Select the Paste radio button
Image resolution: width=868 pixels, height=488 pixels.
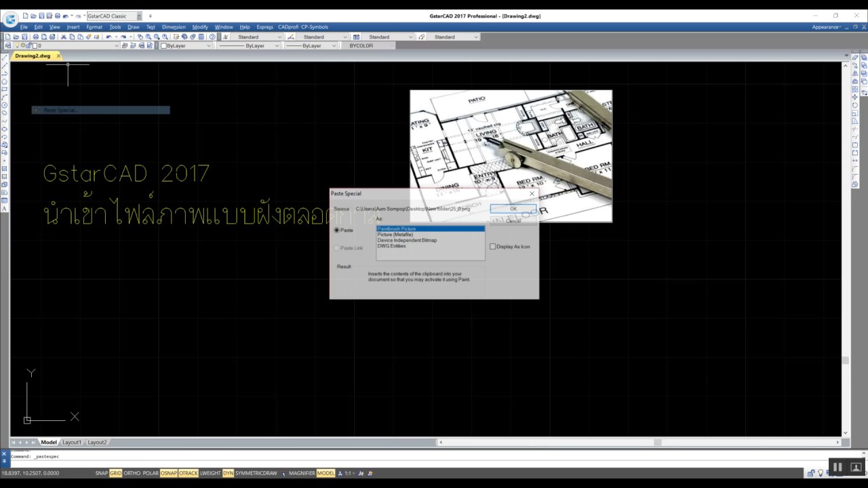[337, 230]
